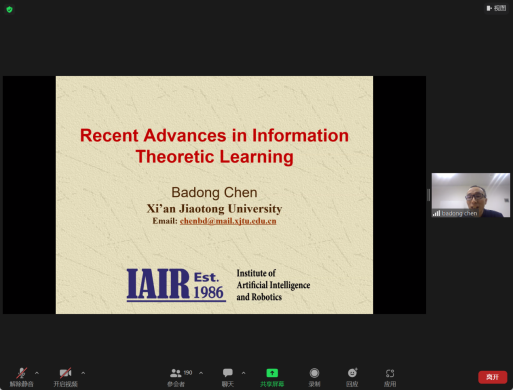This screenshot has width=513, height=390.
Task: Leave the meeting with red button
Action: [493, 377]
